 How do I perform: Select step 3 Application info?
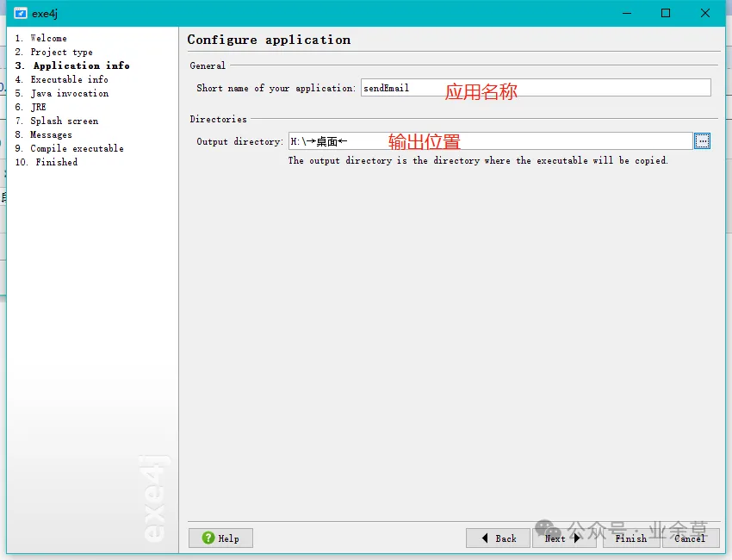pos(72,65)
